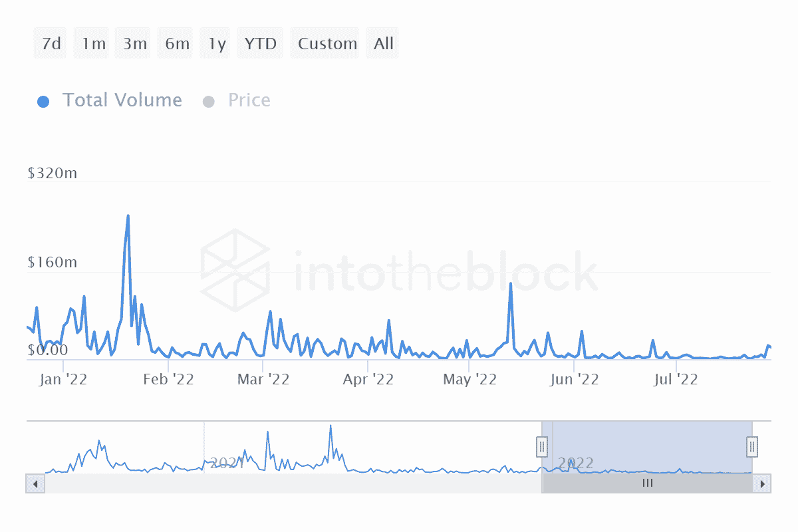Show All historical data
Image resolution: width=798 pixels, height=532 pixels.
pyautogui.click(x=384, y=44)
